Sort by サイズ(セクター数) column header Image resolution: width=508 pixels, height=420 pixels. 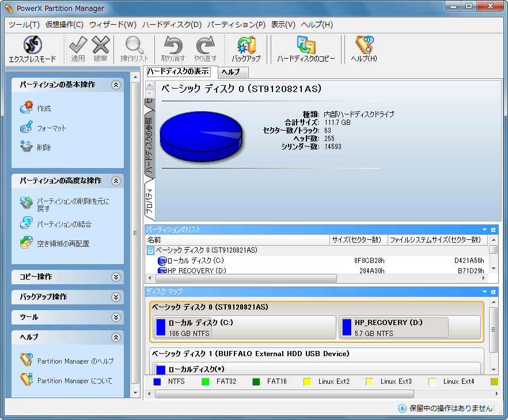359,240
